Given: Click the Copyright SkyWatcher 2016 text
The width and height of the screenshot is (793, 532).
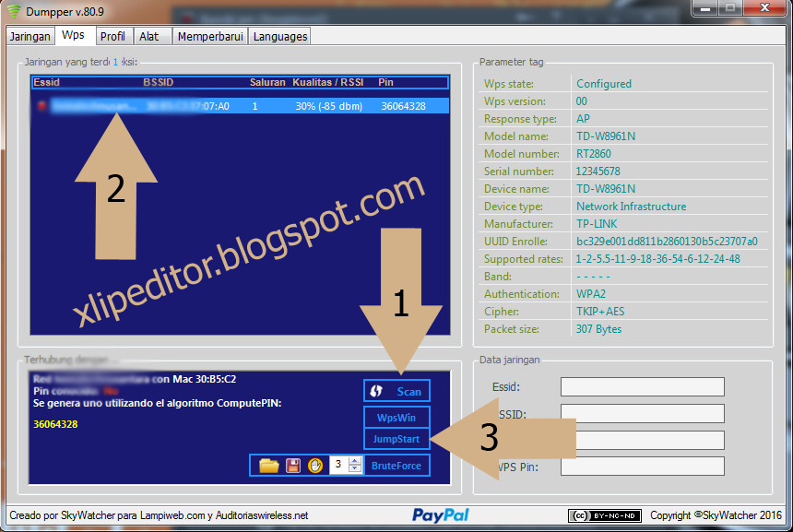Looking at the screenshot, I should click(716, 515).
